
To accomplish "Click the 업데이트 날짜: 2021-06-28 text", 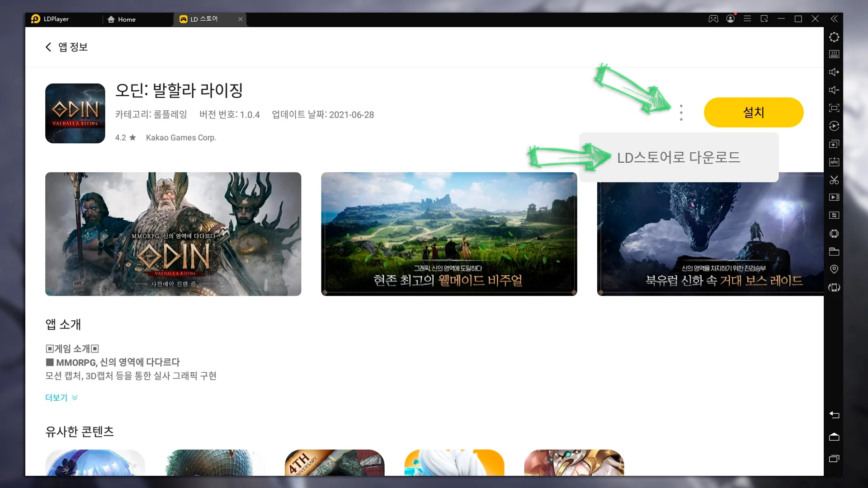I will point(323,114).
